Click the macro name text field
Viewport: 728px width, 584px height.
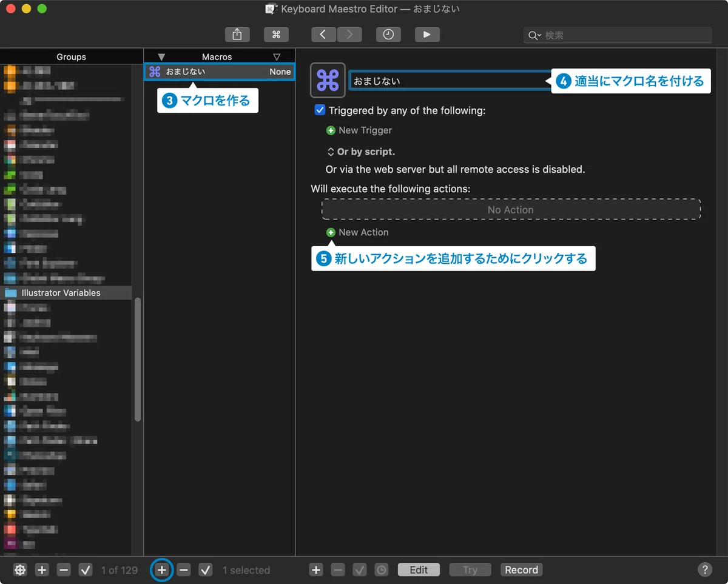point(450,81)
